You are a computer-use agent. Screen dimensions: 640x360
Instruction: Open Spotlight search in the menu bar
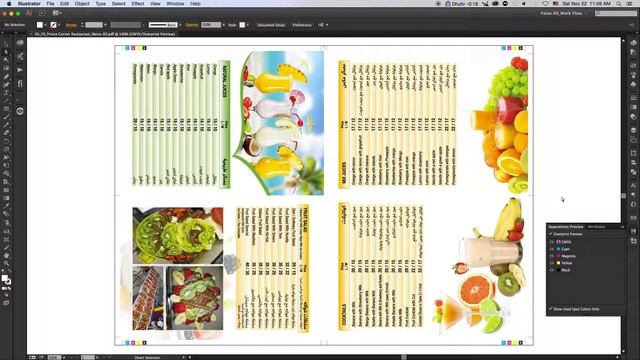[x=619, y=4]
